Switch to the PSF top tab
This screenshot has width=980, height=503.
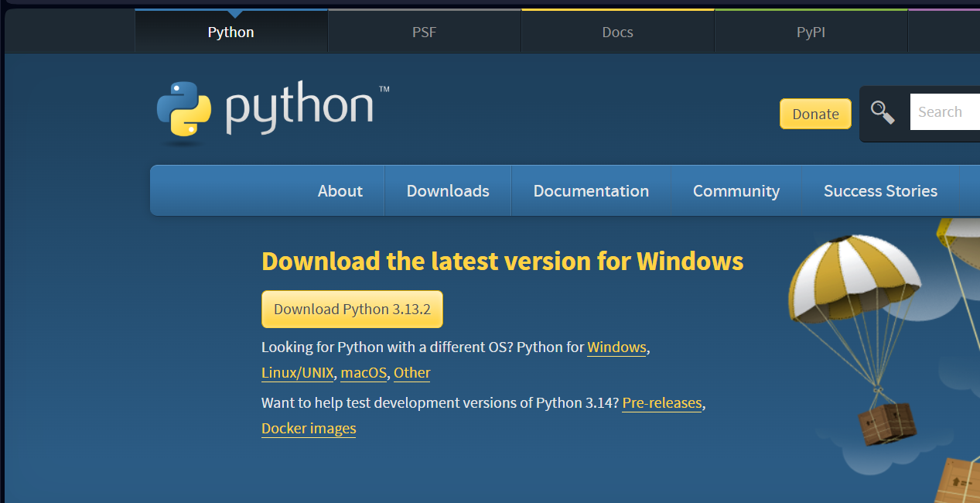coord(425,32)
